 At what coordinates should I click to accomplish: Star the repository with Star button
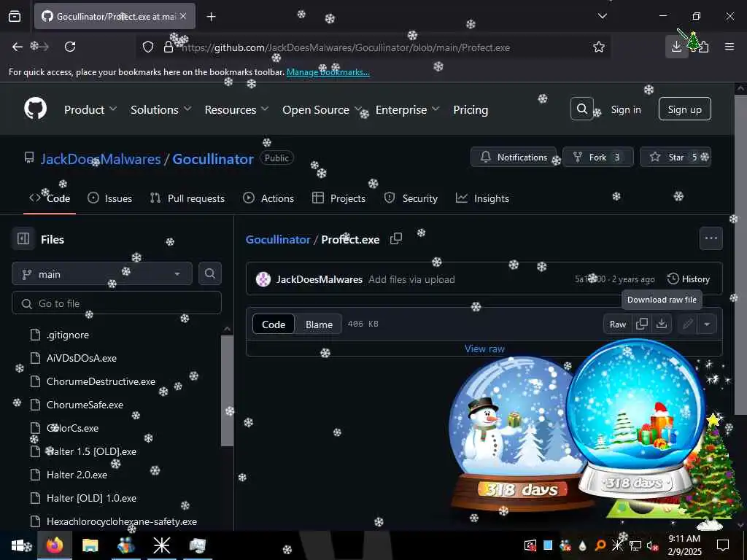[x=675, y=157]
